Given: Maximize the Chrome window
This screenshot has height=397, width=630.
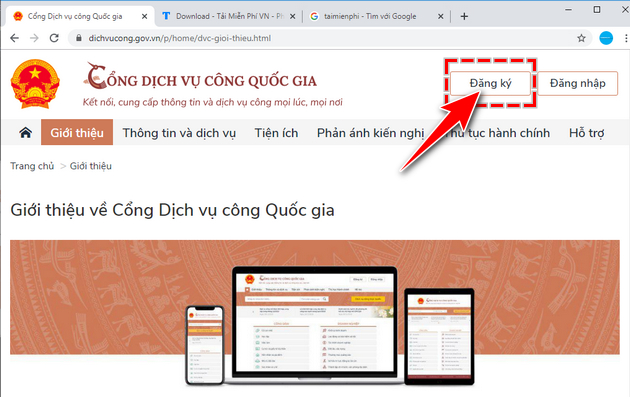Looking at the screenshot, I should [x=597, y=9].
